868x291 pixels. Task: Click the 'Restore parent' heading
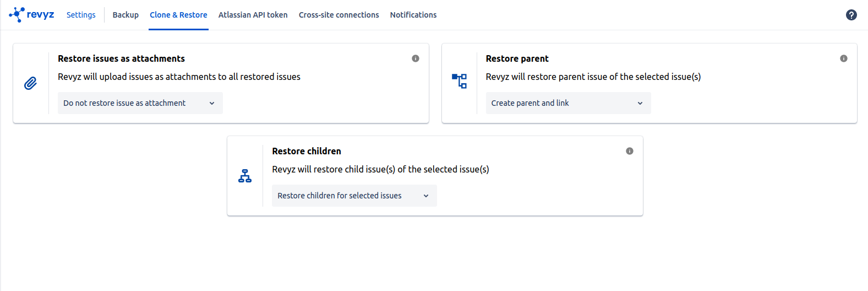click(517, 58)
